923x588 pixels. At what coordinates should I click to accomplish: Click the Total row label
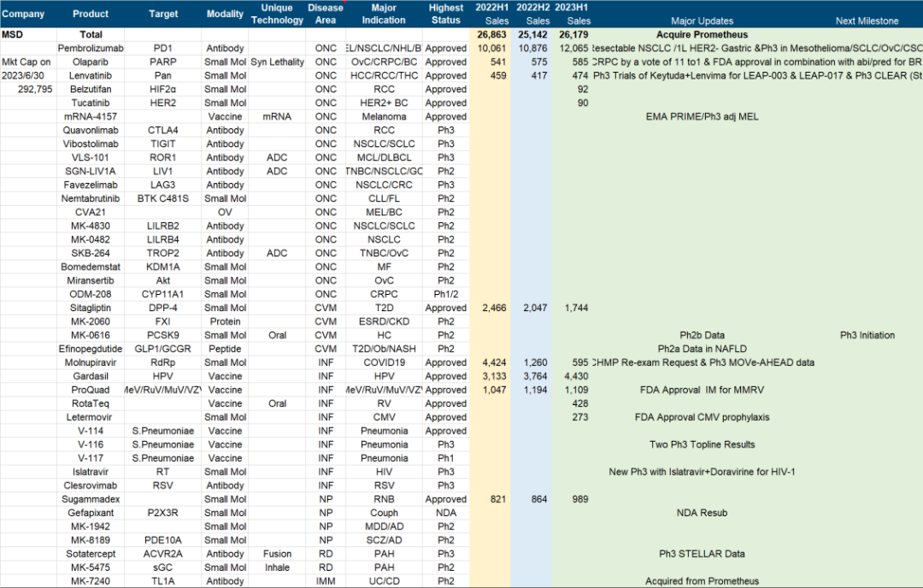[91, 34]
